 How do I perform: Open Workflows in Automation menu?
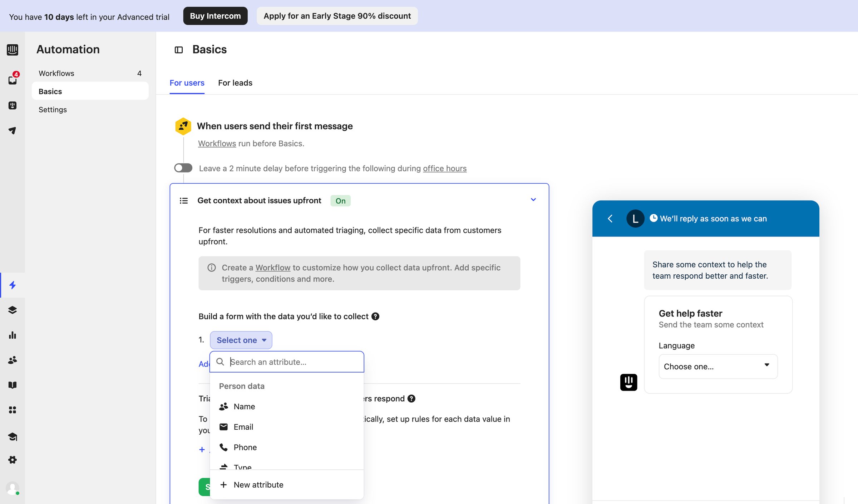click(90, 73)
